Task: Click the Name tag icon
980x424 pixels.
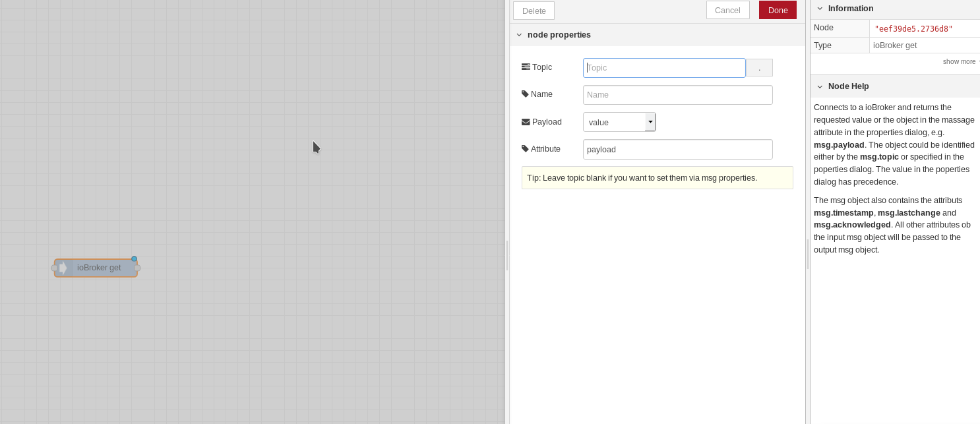Action: tap(525, 94)
